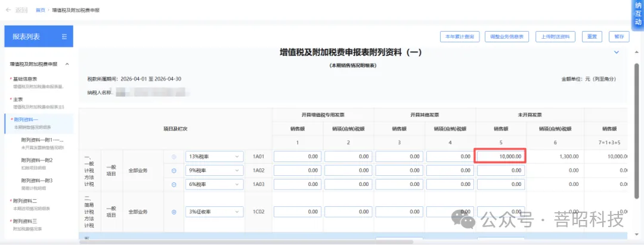Open the 纳互动 side tab
Image resolution: width=644 pixels, height=245 pixels.
[637, 15]
